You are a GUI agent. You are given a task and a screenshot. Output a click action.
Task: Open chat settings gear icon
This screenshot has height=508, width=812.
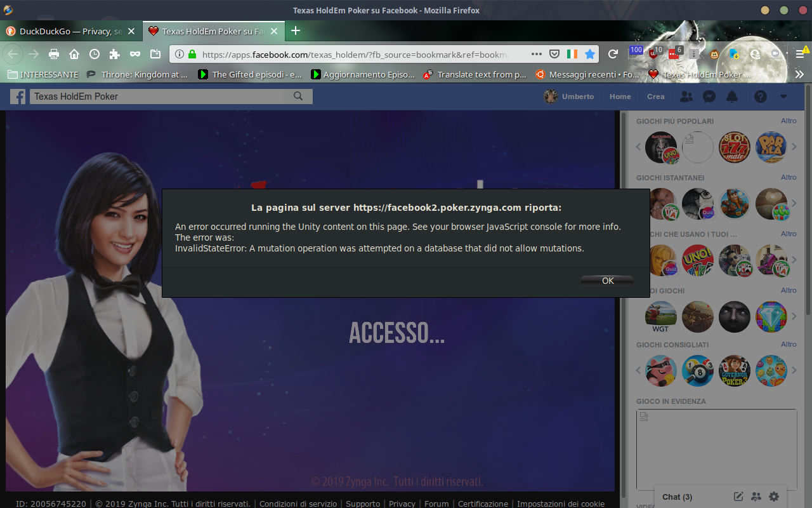[774, 497]
